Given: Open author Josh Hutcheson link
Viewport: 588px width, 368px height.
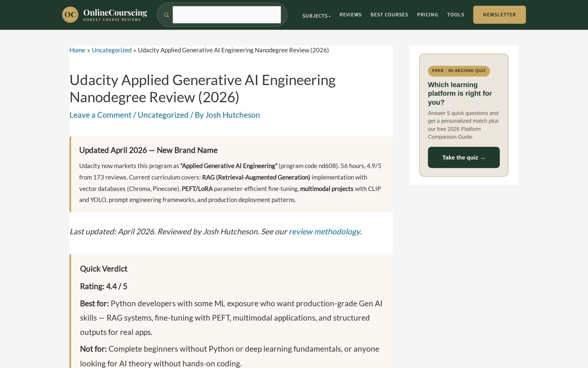Looking at the screenshot, I should 232,115.
